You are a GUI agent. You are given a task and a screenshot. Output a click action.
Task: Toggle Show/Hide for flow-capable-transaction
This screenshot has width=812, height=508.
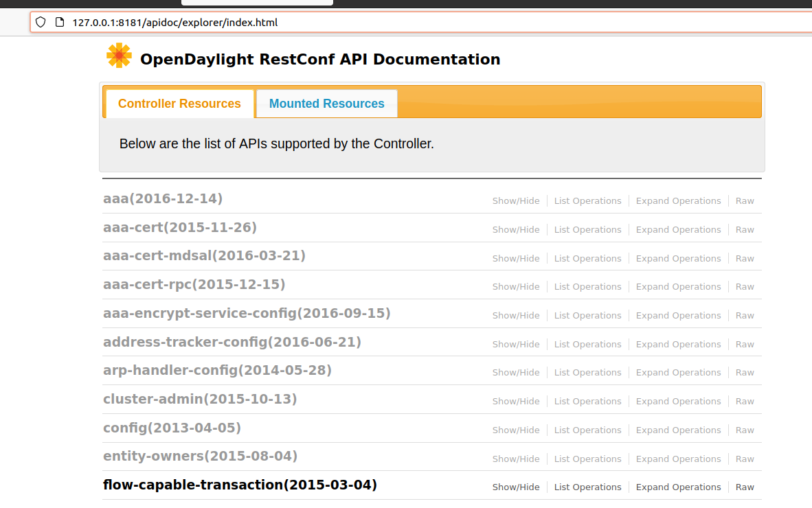click(516, 487)
